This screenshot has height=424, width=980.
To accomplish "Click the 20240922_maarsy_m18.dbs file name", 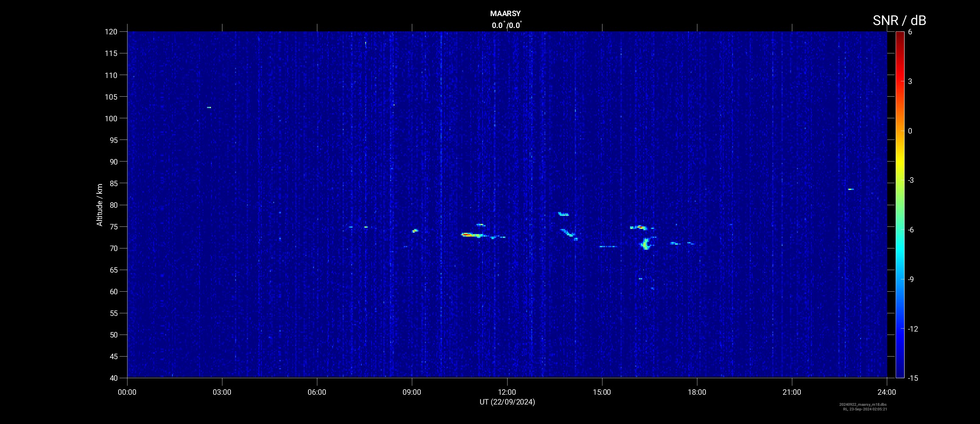I will [x=863, y=404].
